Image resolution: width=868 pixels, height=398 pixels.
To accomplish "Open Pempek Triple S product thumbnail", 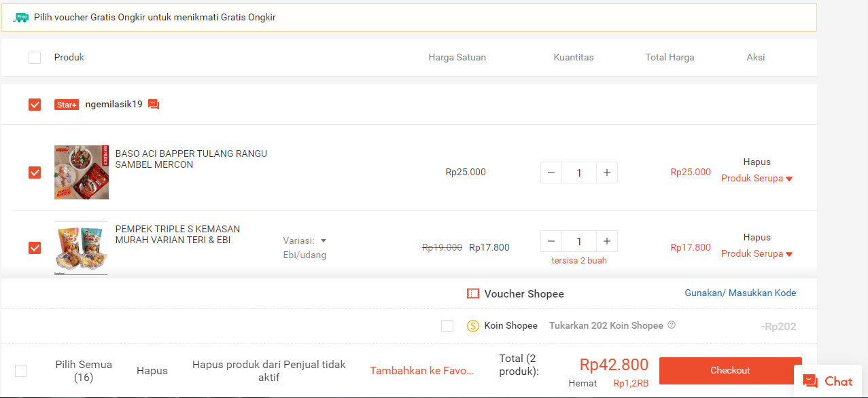I will [x=82, y=248].
